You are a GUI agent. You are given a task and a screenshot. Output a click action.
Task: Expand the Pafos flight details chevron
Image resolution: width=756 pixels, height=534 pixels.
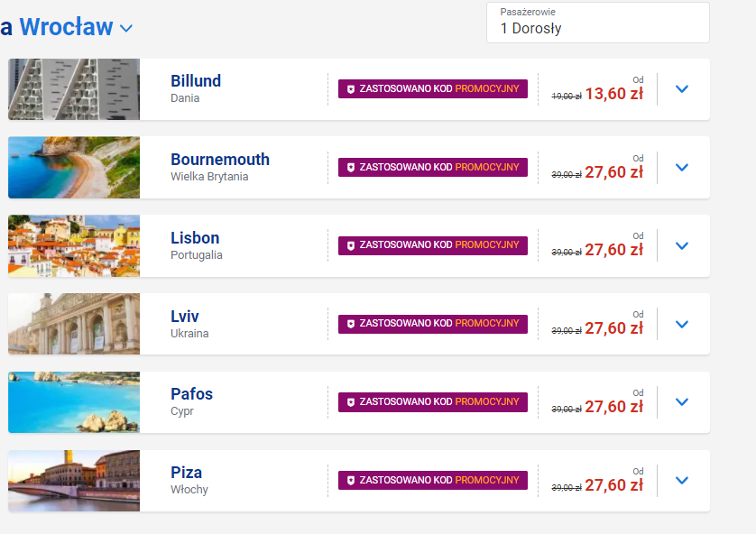[x=682, y=402]
